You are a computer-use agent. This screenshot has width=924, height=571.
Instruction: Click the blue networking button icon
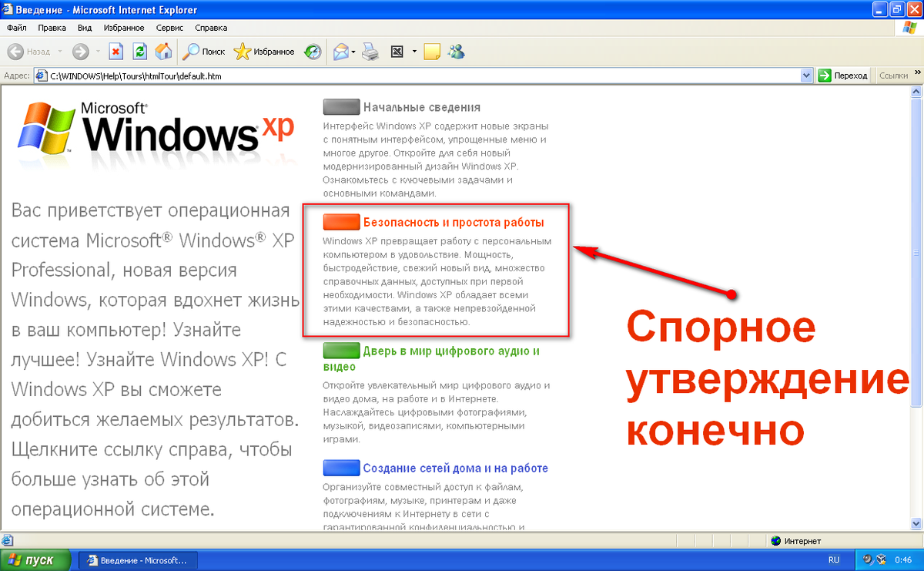[x=342, y=468]
